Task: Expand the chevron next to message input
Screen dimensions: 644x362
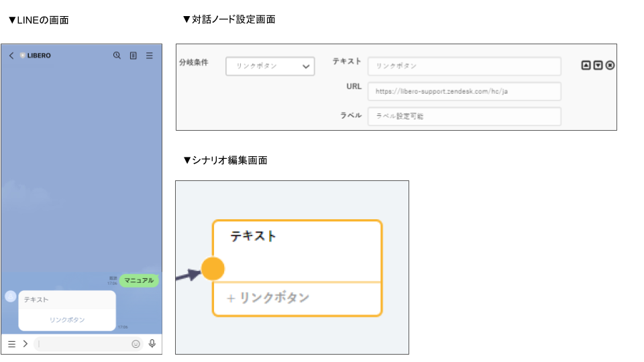Action: point(25,344)
